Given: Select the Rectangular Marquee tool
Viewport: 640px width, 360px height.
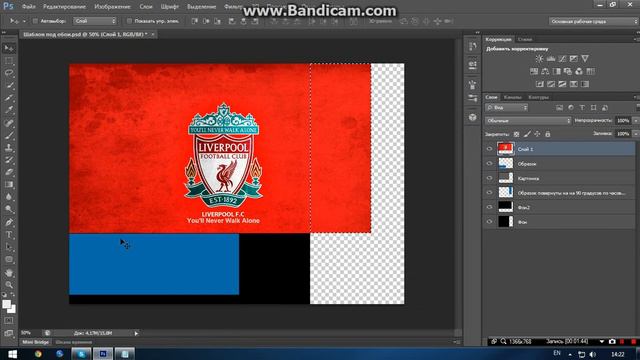Looking at the screenshot, I should [9, 61].
